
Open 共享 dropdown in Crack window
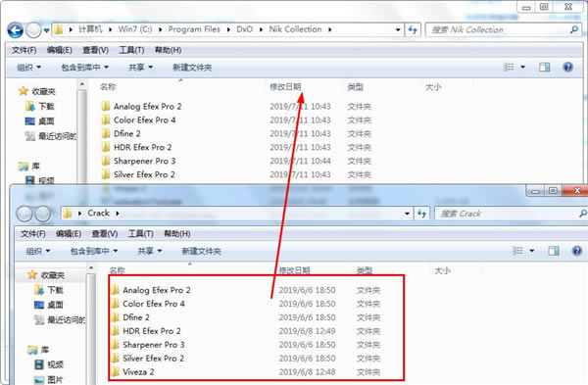150,251
